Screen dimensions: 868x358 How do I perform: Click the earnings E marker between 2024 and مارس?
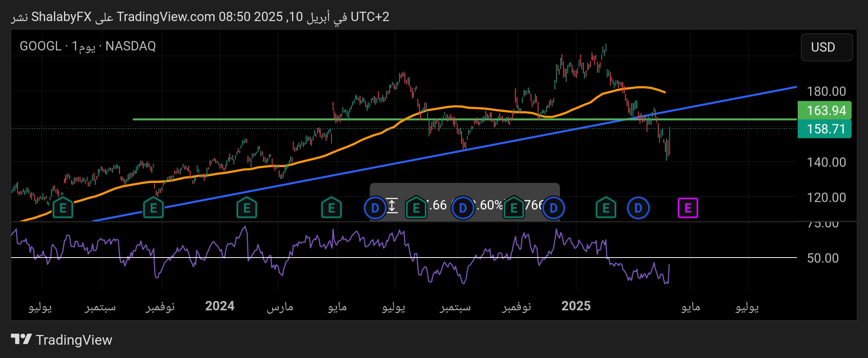[x=247, y=208]
